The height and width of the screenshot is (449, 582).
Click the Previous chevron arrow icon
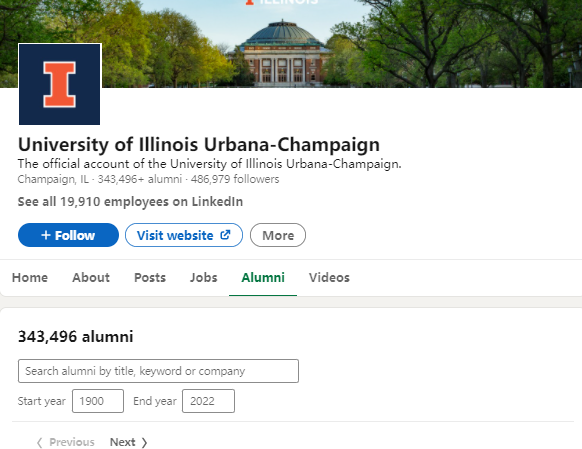click(40, 442)
